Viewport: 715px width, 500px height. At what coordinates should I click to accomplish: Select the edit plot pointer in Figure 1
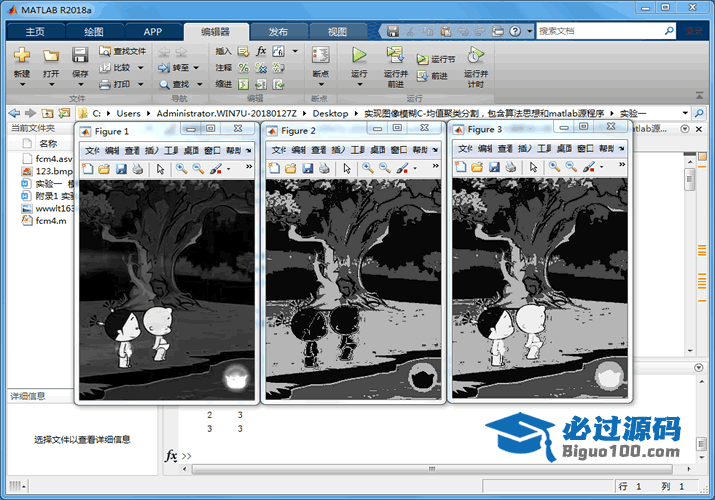click(x=160, y=169)
